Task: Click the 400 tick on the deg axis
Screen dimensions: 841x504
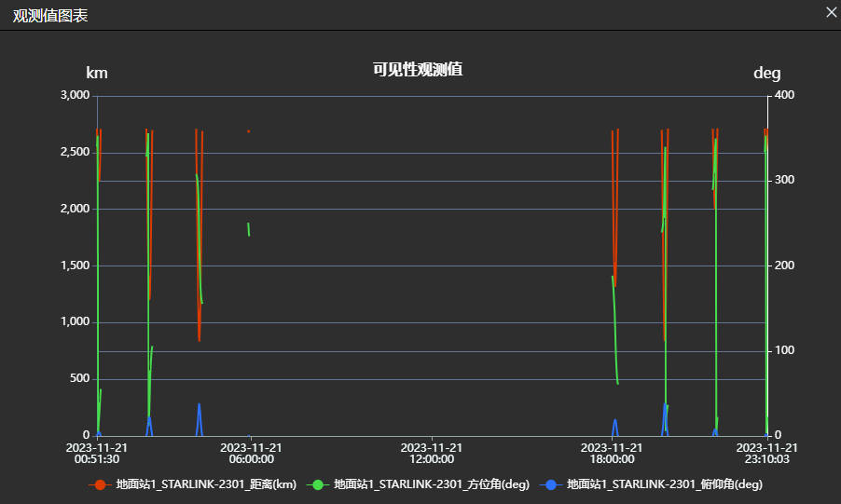Action: tap(783, 95)
